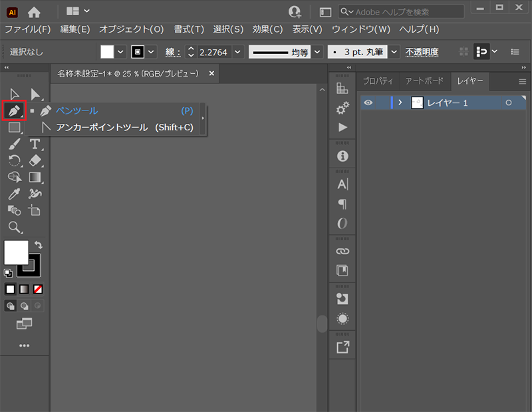Click the large white fill box
Viewport: 532px width, 412px height.
coord(16,252)
